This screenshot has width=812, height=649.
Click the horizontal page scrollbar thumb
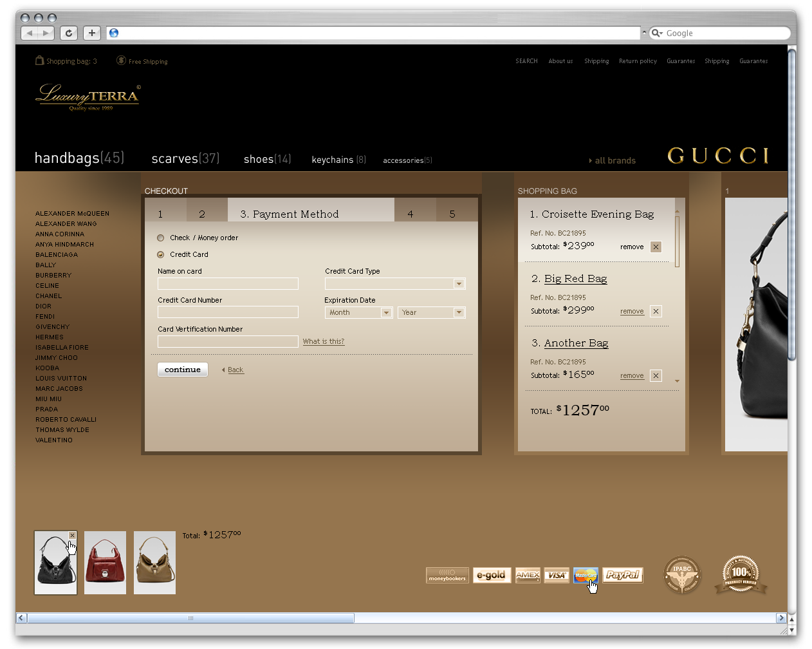[190, 618]
